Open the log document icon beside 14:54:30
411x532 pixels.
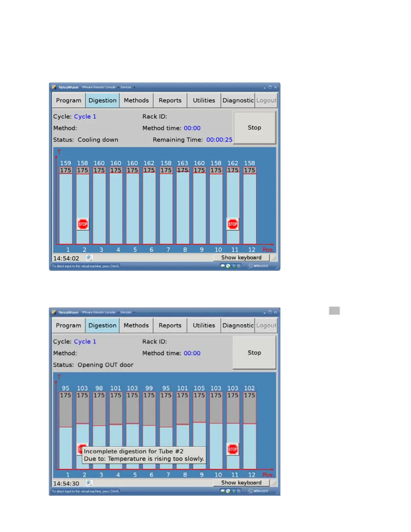coord(89,483)
